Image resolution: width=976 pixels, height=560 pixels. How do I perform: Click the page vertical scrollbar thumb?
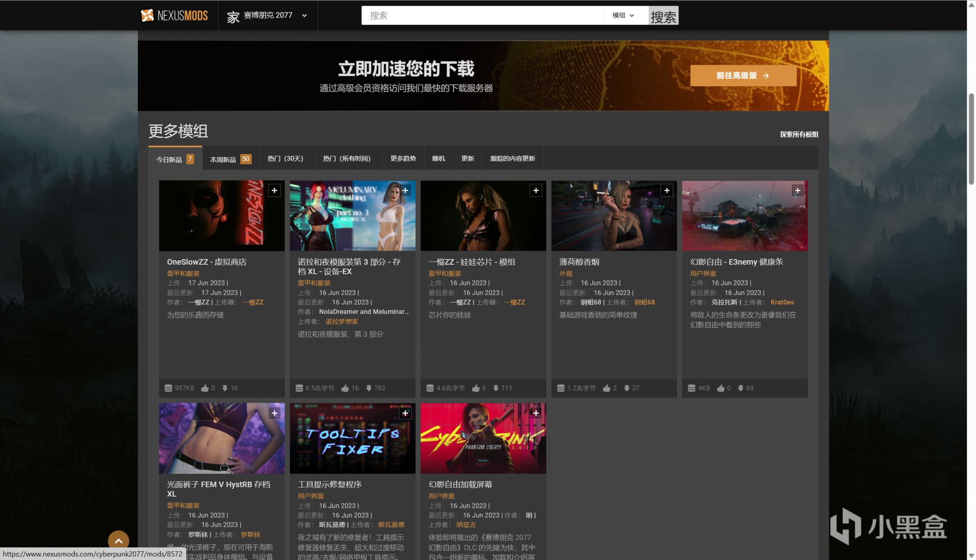coord(971,138)
